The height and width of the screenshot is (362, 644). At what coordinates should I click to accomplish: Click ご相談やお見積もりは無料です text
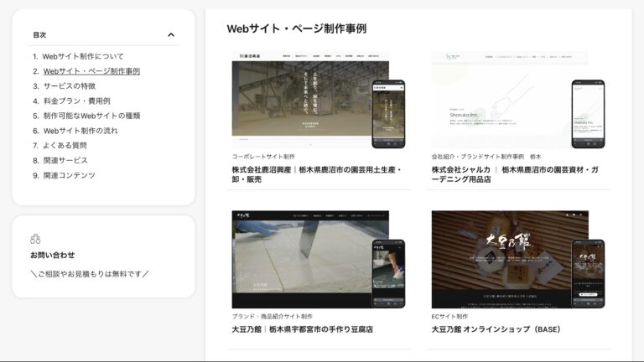point(90,274)
